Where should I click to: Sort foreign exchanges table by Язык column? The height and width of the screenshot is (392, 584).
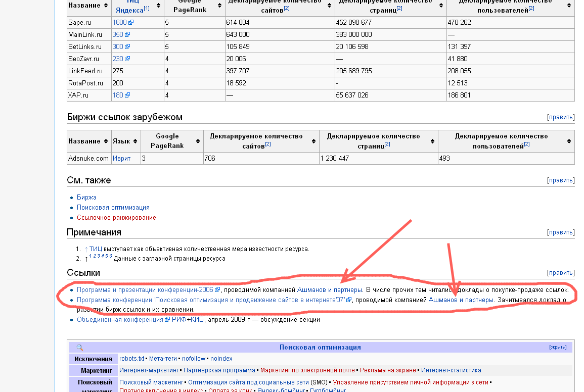pyautogui.click(x=135, y=141)
